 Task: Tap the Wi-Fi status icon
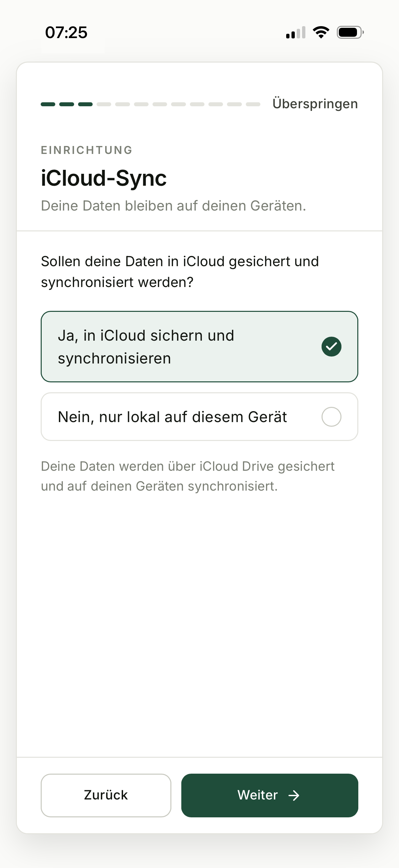pyautogui.click(x=321, y=32)
